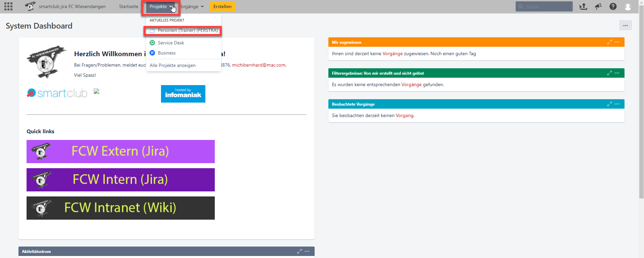The width and height of the screenshot is (644, 258).
Task: Maximize the Beobachtete Vorgänge gadget
Action: 609,104
